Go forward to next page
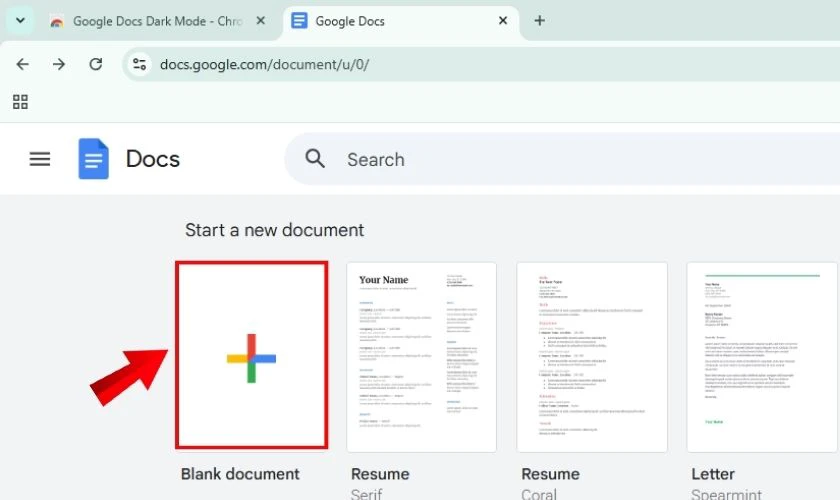This screenshot has height=500, width=840. tap(59, 64)
